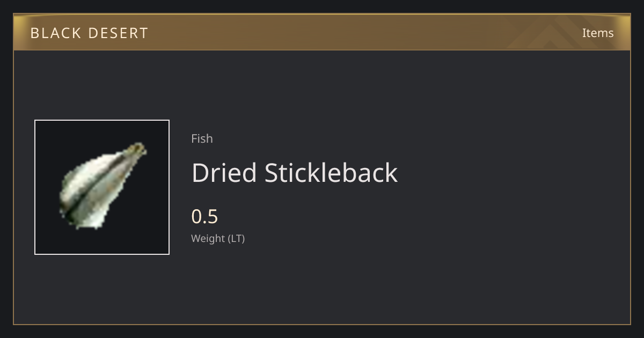The image size is (644, 338).
Task: Select the dried fish's narrow head tip
Action: (138, 149)
